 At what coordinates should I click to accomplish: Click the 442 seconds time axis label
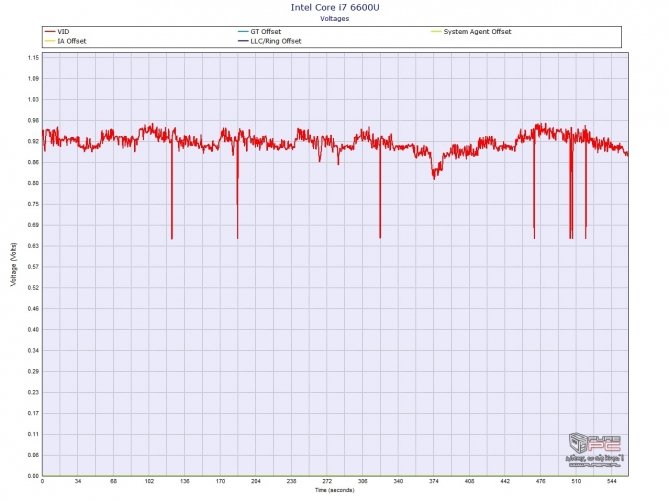pyautogui.click(x=505, y=481)
